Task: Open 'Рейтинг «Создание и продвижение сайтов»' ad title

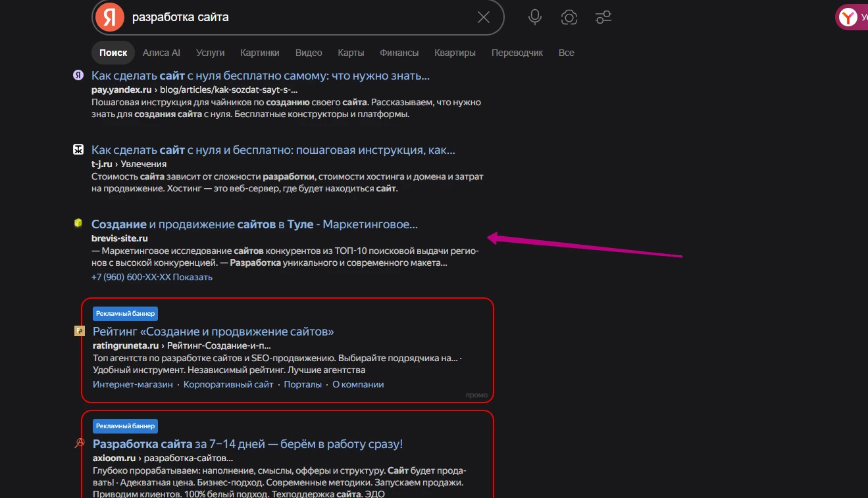Action: coord(213,332)
